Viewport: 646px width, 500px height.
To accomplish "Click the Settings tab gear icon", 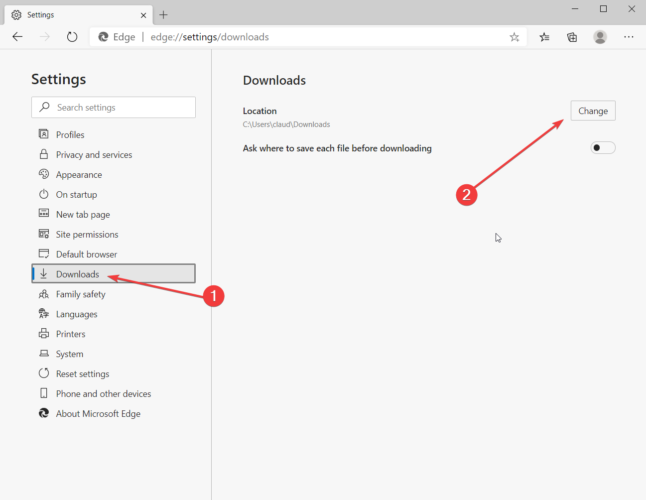I will click(16, 15).
